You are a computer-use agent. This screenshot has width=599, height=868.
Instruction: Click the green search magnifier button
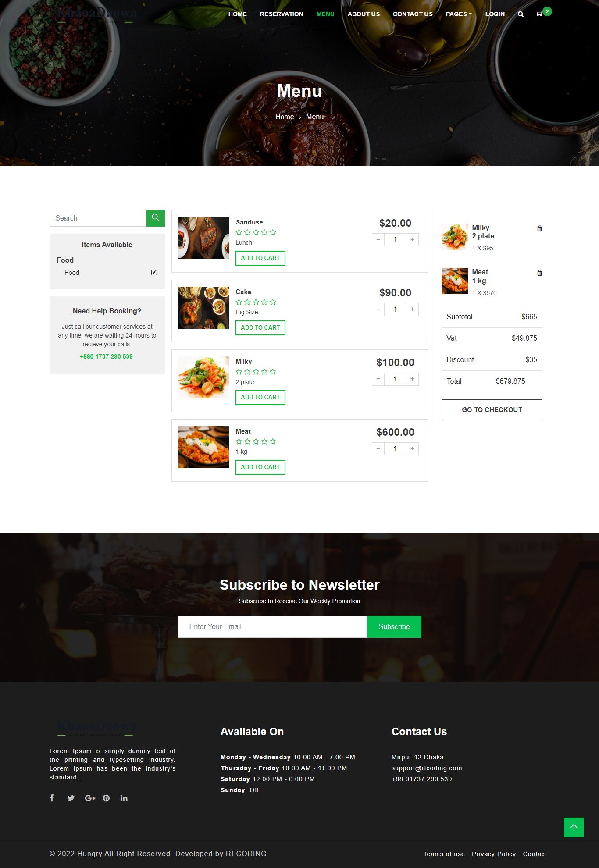(x=155, y=218)
